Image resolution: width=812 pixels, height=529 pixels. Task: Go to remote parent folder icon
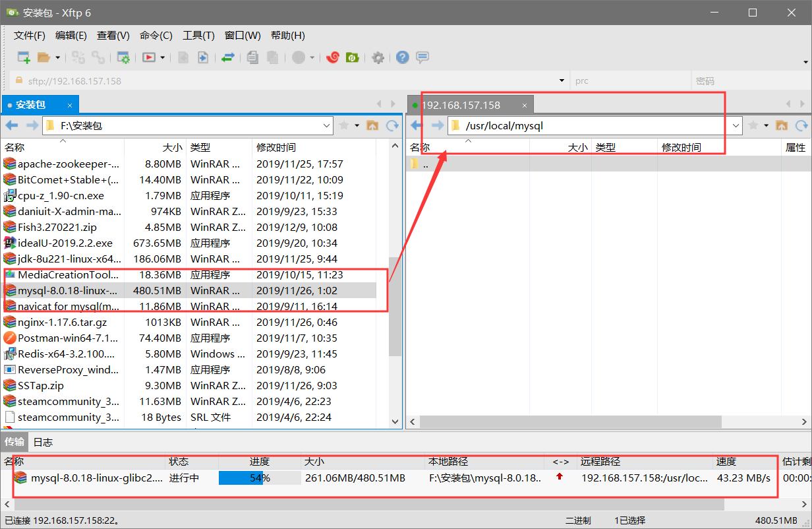(782, 125)
